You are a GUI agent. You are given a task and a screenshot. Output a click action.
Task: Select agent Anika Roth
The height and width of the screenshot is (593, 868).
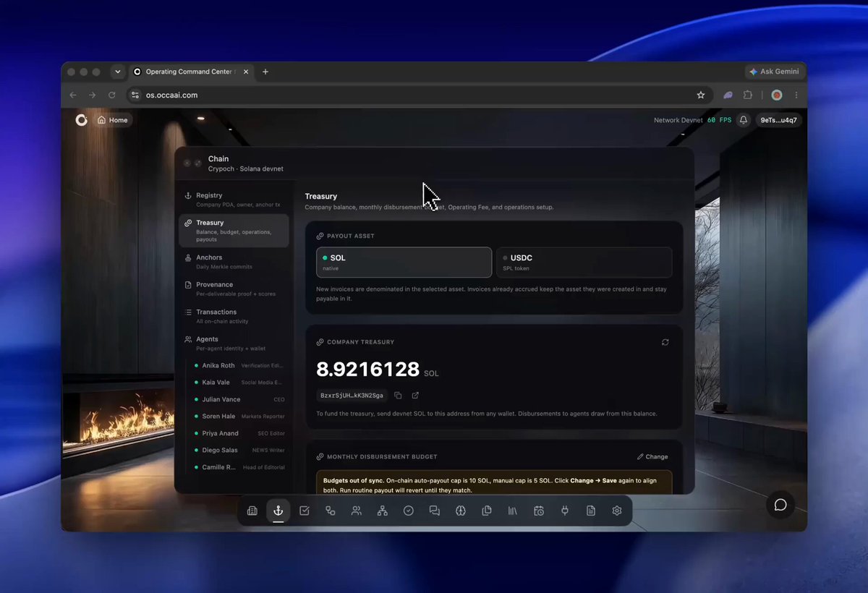pos(239,365)
